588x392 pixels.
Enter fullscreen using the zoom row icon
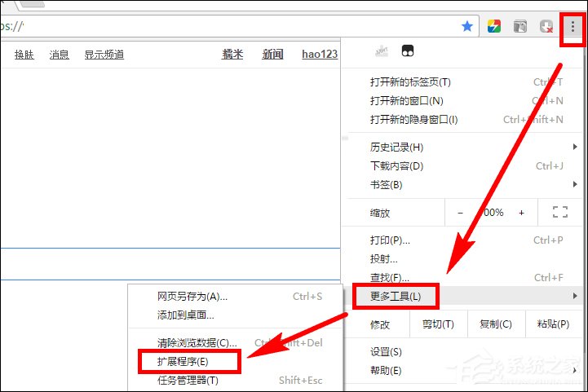559,212
